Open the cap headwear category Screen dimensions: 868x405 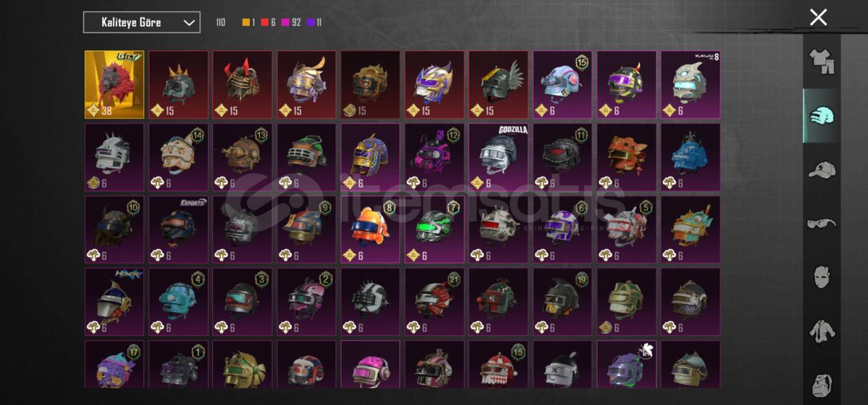pyautogui.click(x=821, y=170)
